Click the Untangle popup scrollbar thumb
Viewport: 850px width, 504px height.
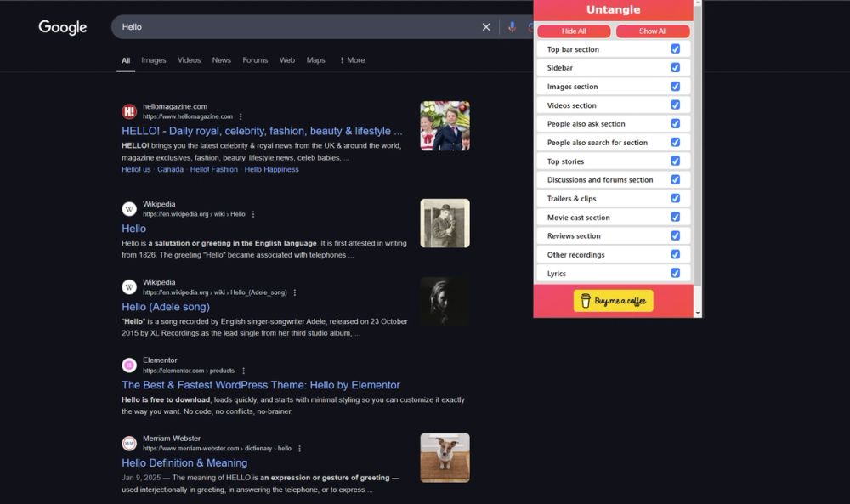click(x=698, y=145)
